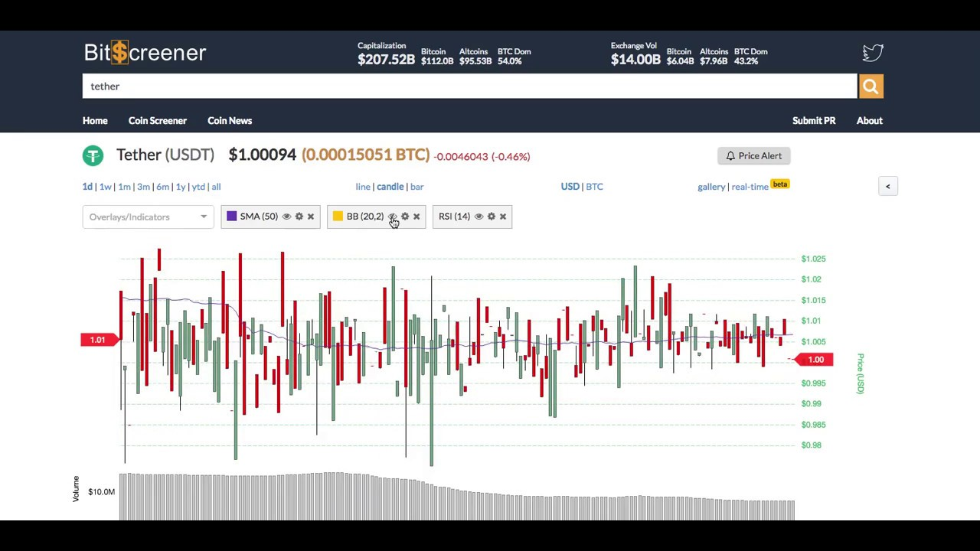Open the gallery view link
This screenshot has width=980, height=551.
tap(711, 187)
